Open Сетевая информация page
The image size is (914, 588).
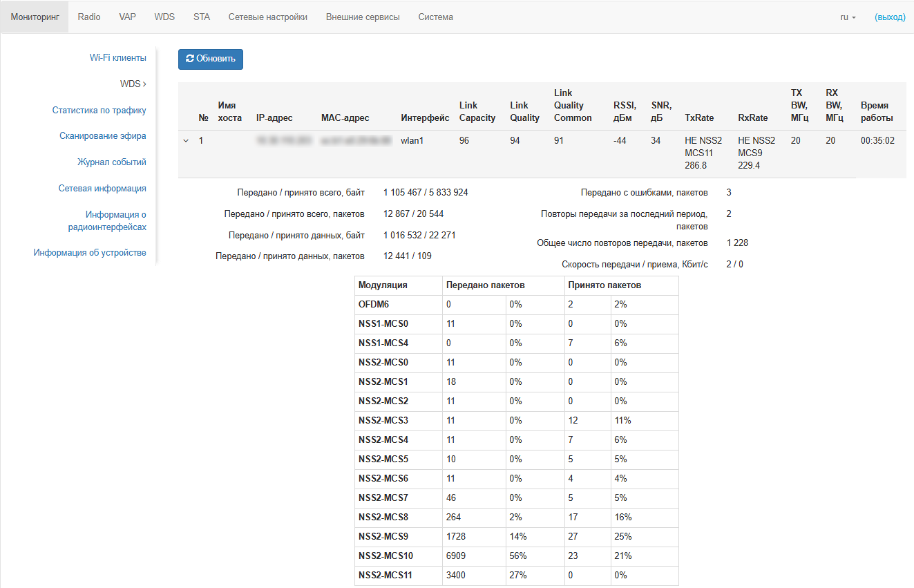pyautogui.click(x=102, y=189)
